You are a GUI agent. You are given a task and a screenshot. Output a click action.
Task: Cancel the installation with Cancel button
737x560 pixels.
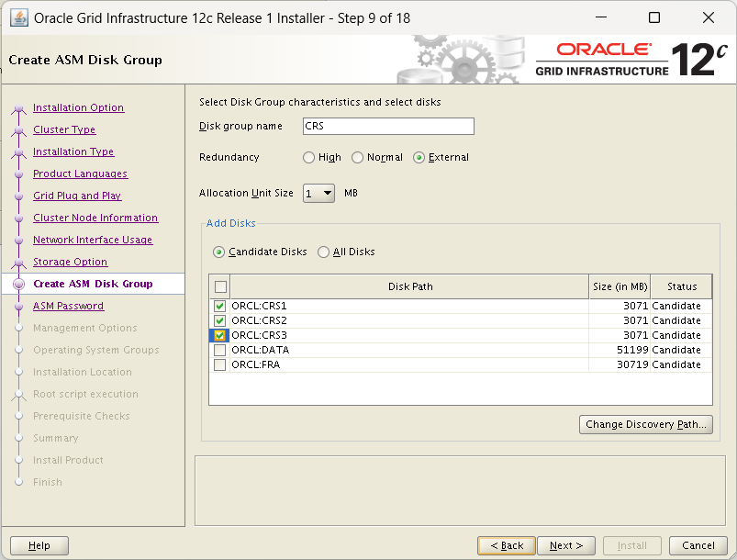(x=698, y=546)
